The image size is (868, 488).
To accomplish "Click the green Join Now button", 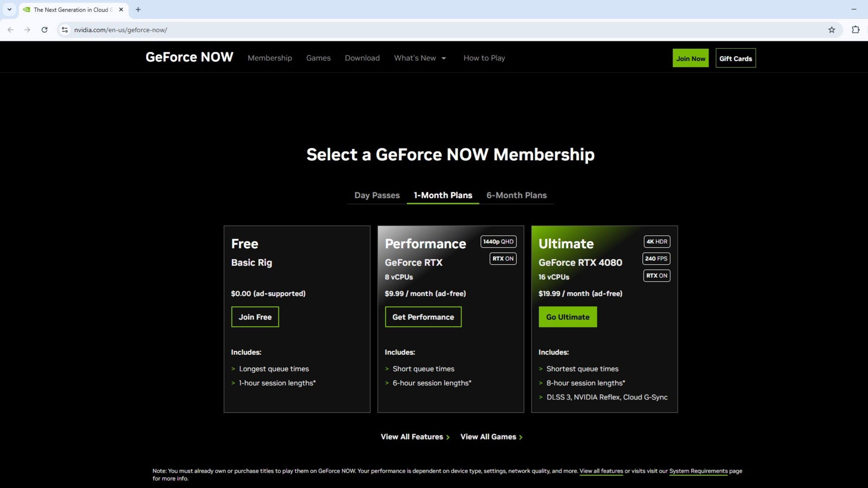I will (x=691, y=58).
